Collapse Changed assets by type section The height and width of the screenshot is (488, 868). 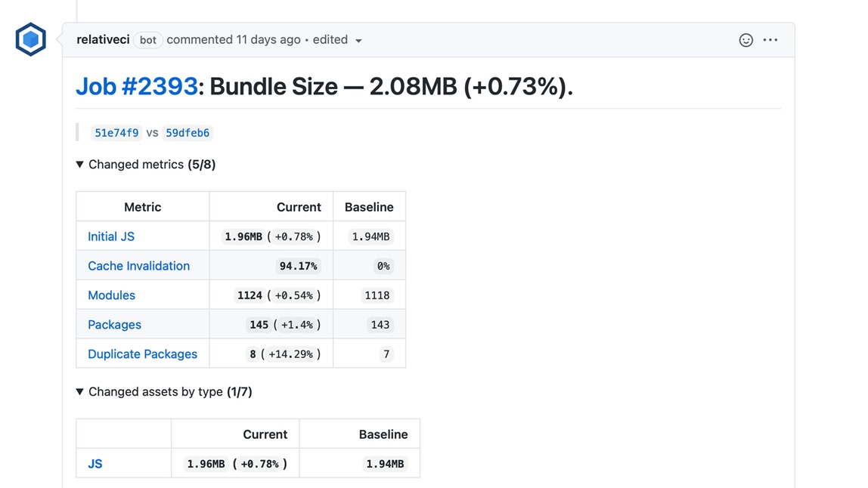[80, 392]
